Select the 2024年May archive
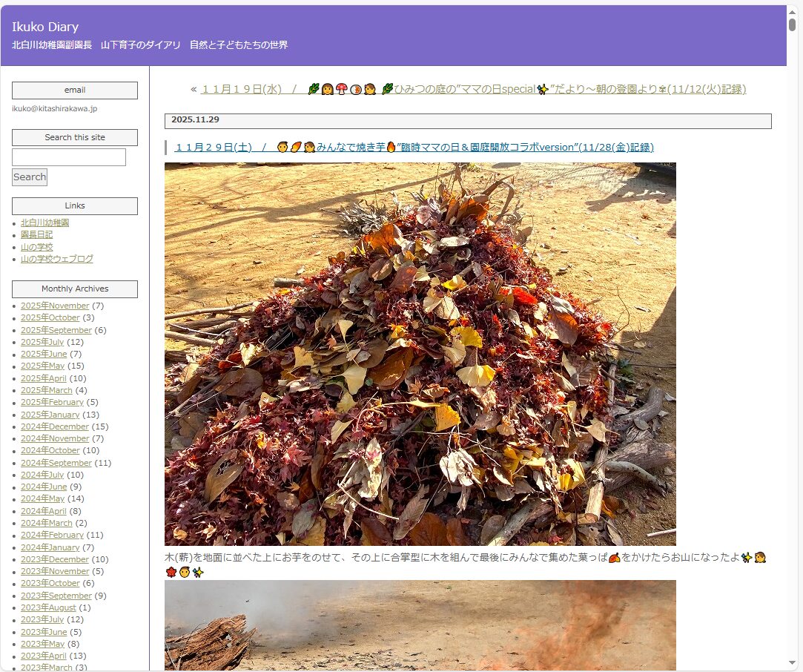The height and width of the screenshot is (672, 803). coord(42,498)
